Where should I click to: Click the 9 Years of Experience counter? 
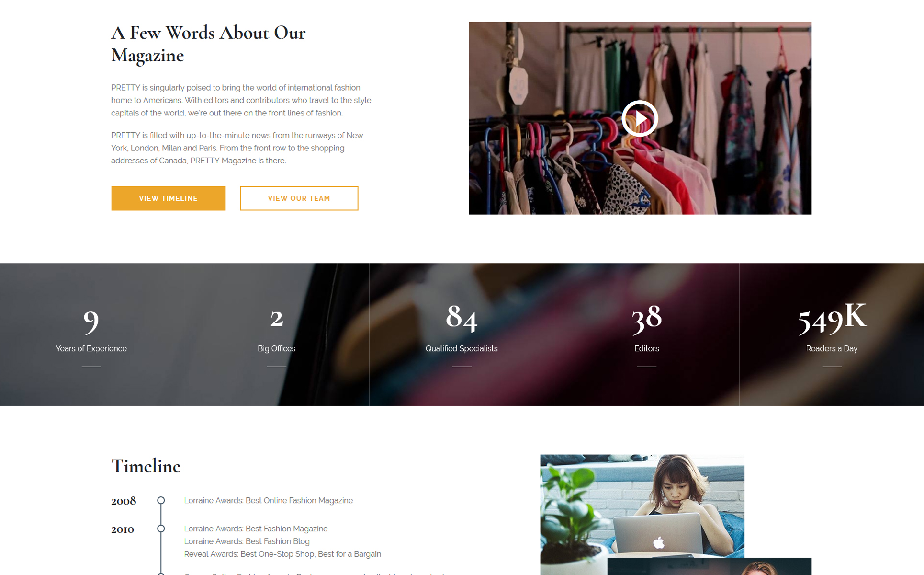[x=91, y=334]
